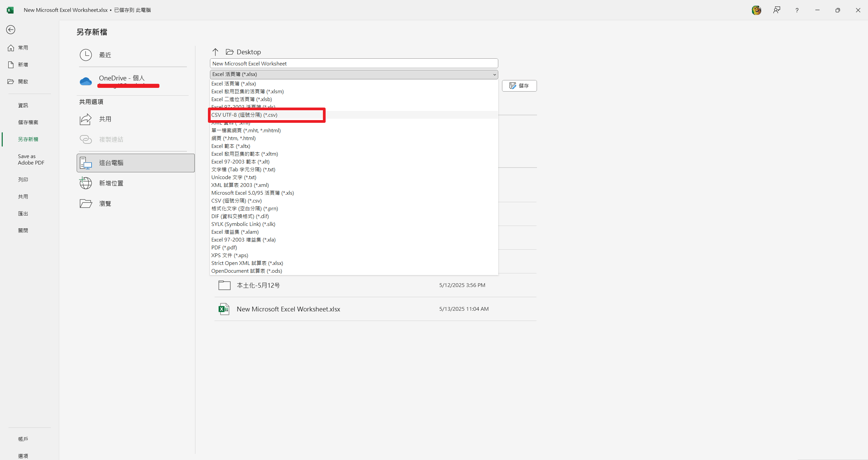This screenshot has height=460, width=868.
Task: Open the help question mark
Action: (x=797, y=10)
